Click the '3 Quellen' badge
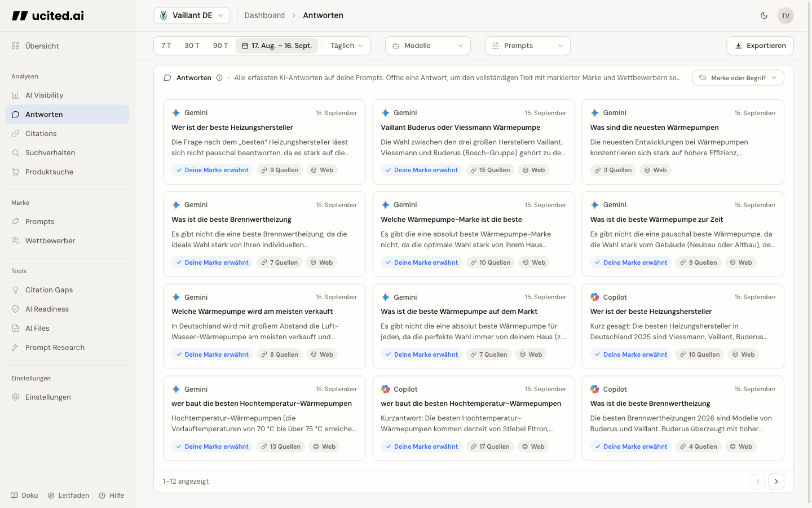The width and height of the screenshot is (812, 508). 614,170
